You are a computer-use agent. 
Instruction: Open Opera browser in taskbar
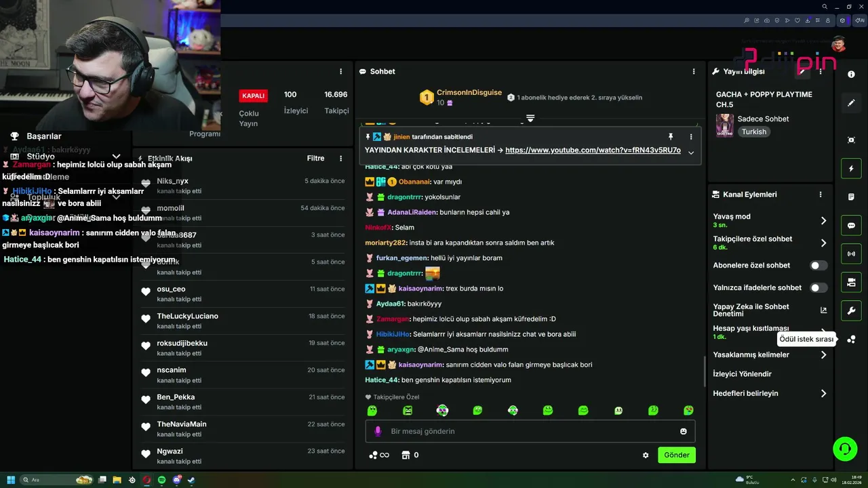[146, 480]
